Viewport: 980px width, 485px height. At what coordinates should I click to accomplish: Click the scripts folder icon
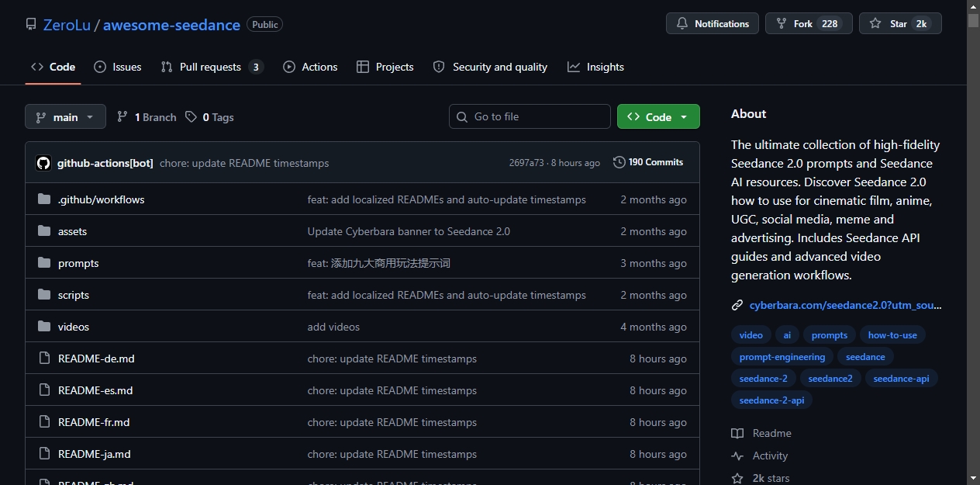coord(43,295)
